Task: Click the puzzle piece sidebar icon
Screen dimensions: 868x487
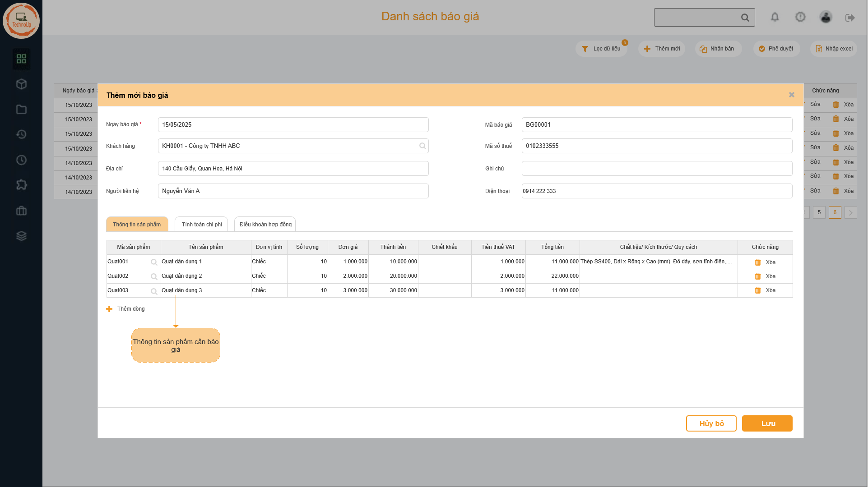Action: click(21, 185)
